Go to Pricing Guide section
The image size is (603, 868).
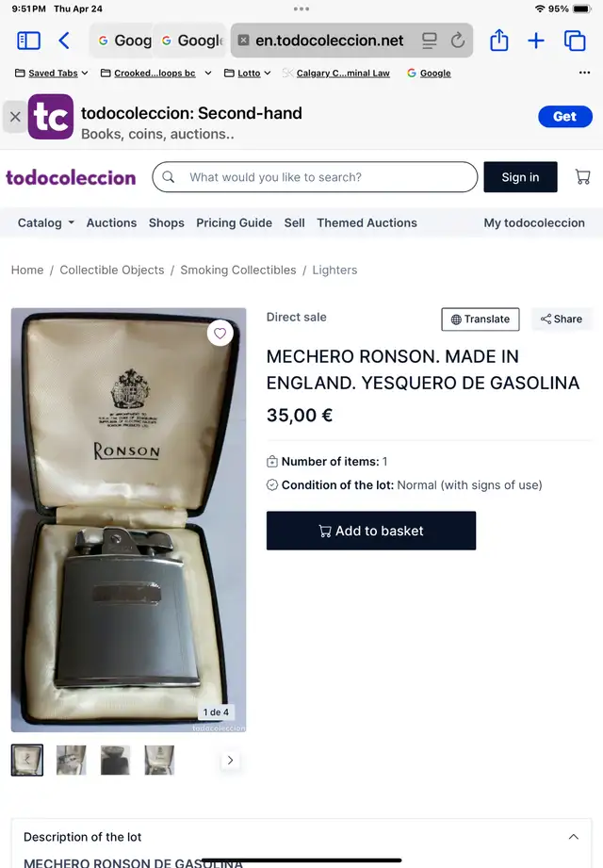click(234, 222)
